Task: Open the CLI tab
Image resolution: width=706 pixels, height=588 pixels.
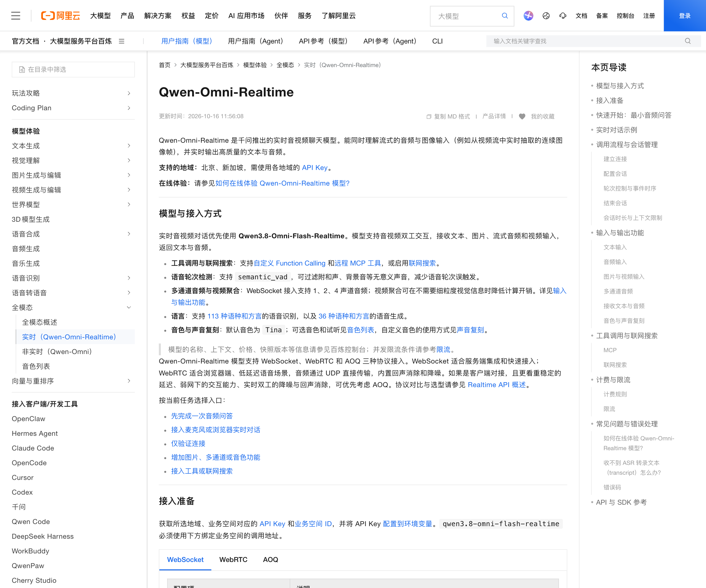Action: tap(437, 41)
